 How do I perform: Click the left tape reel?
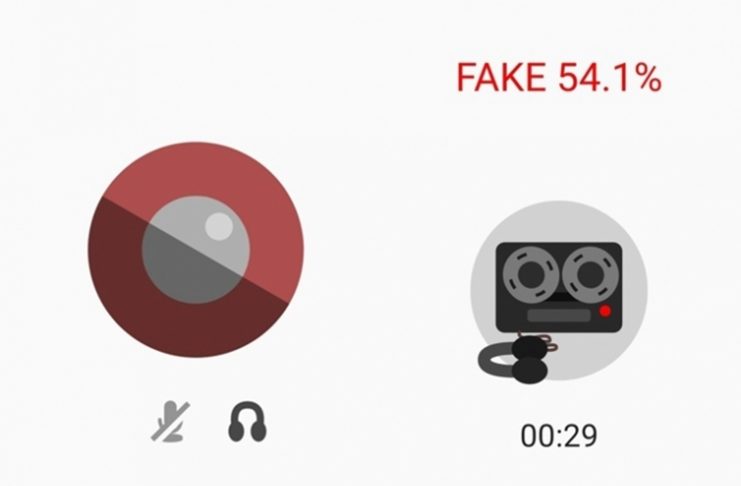(530, 274)
